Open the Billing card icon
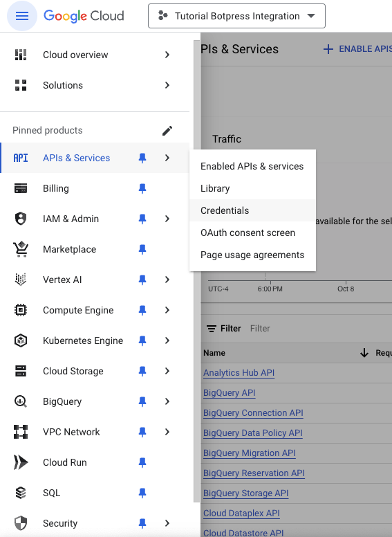This screenshot has height=537, width=392. coord(21,188)
